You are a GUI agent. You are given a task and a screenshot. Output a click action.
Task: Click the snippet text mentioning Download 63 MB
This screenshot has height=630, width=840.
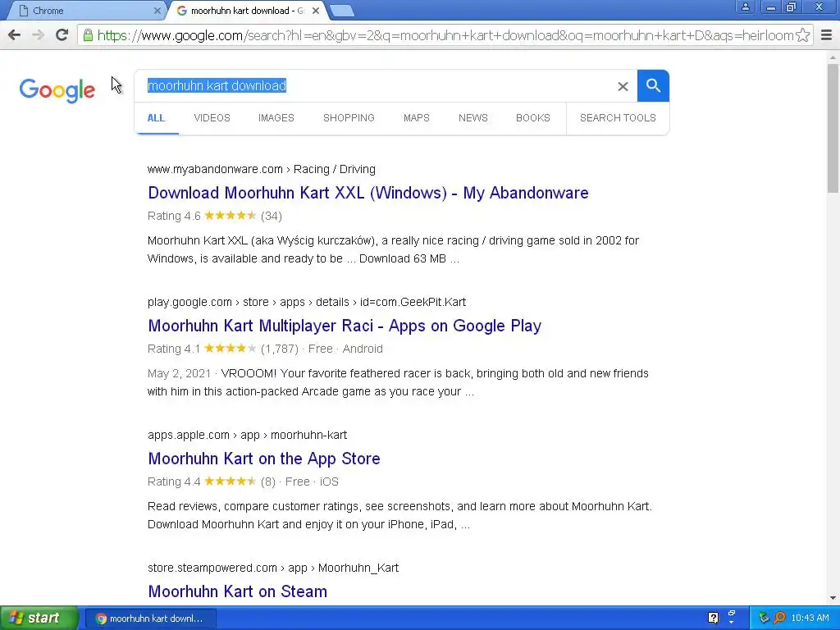pyautogui.click(x=393, y=249)
